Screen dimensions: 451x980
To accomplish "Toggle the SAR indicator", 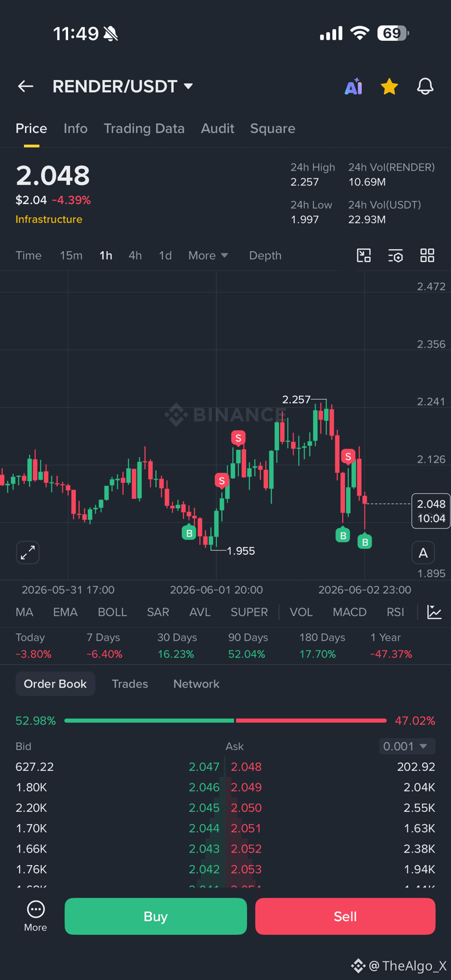I will (158, 612).
